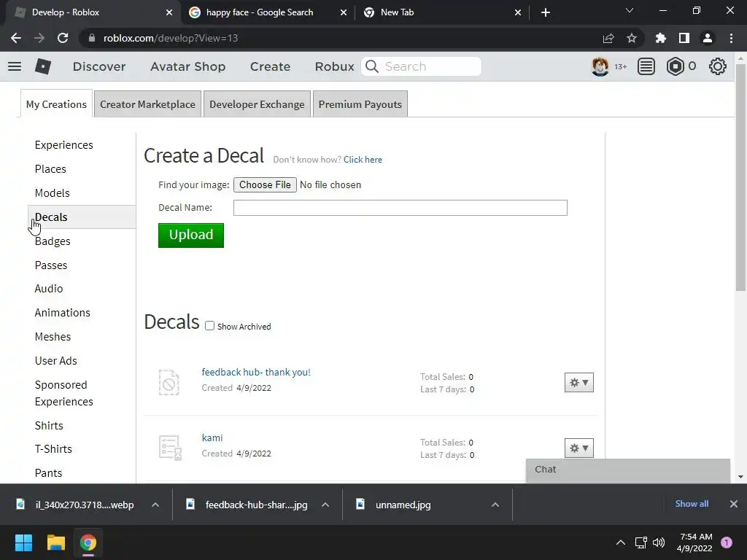Reload the page with refresh icon
Image resolution: width=747 pixels, height=560 pixels.
click(63, 38)
